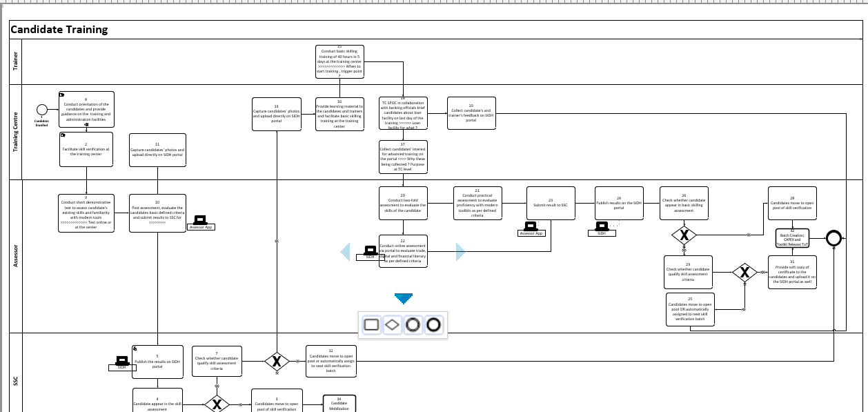Pick the rectangle task shape in mini toolbar
Screen dimensions: 868x412
coord(372,324)
